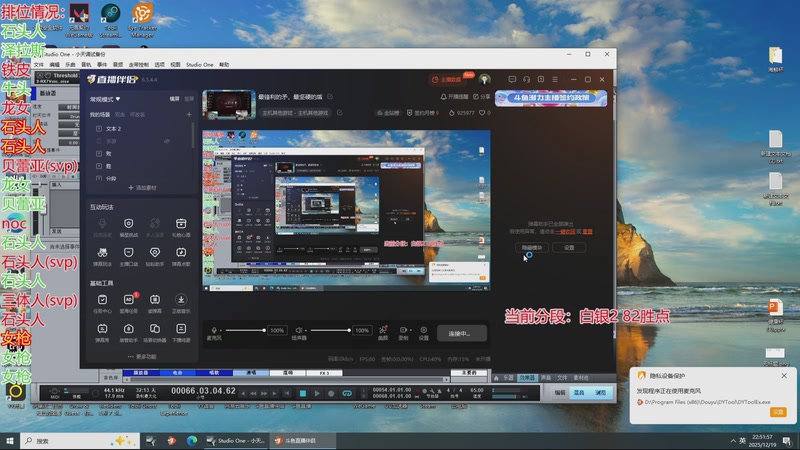This screenshot has width=800, height=450.
Task: Click microphone icon to mute 麦克风
Action: point(214,330)
